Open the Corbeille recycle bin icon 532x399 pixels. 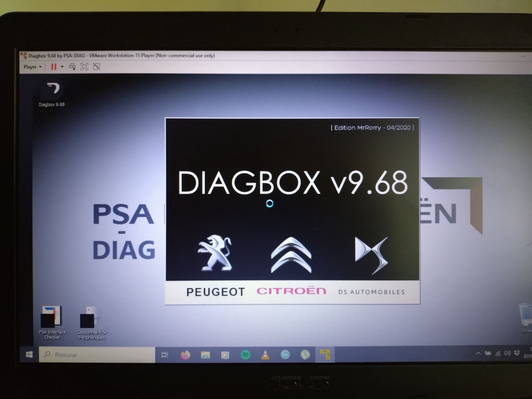(x=525, y=318)
